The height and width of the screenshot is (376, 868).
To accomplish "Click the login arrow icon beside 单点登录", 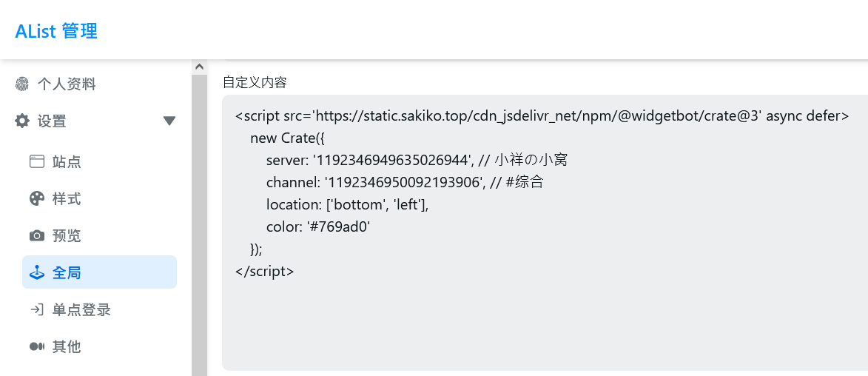I will pos(37,309).
